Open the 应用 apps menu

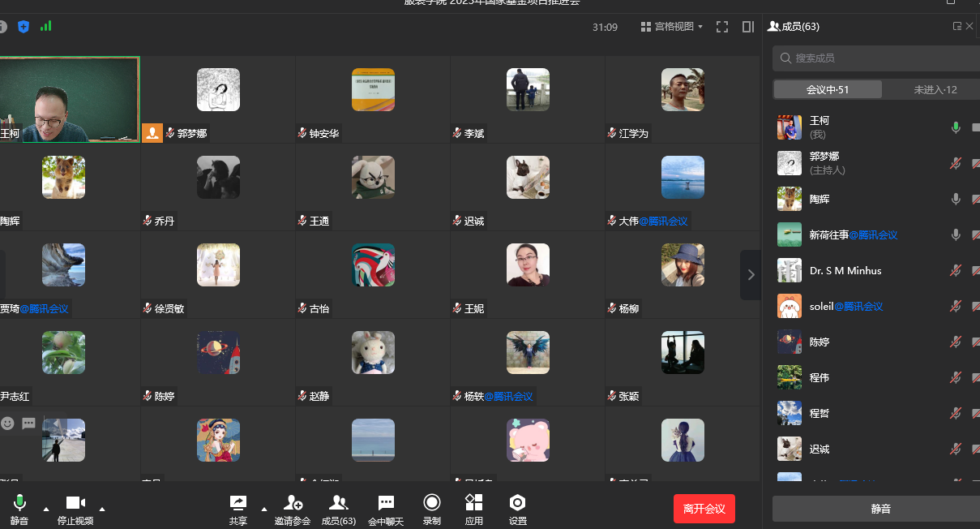click(x=474, y=510)
